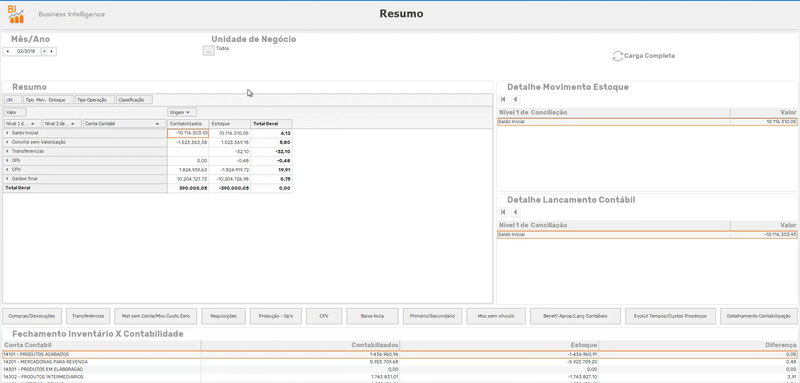This screenshot has width=800, height=383.
Task: Open the Detalhamento Contabilização view
Action: (x=759, y=316)
